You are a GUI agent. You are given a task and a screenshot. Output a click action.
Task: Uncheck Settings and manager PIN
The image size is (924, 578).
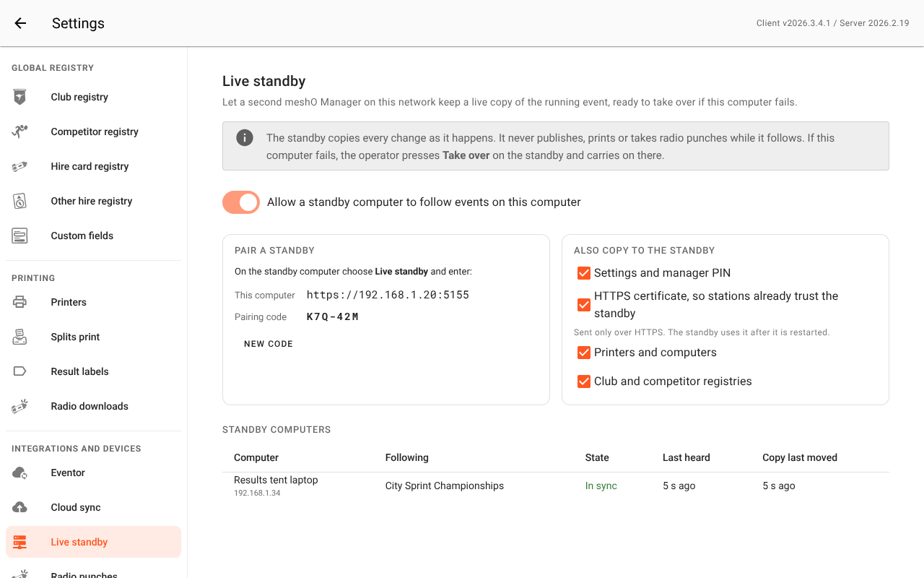[x=584, y=273]
